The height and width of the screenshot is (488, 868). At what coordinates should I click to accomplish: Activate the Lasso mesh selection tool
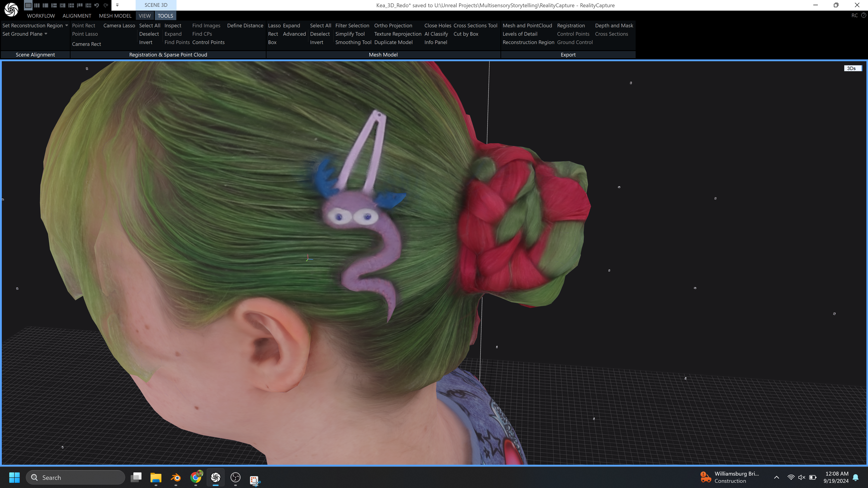(274, 26)
